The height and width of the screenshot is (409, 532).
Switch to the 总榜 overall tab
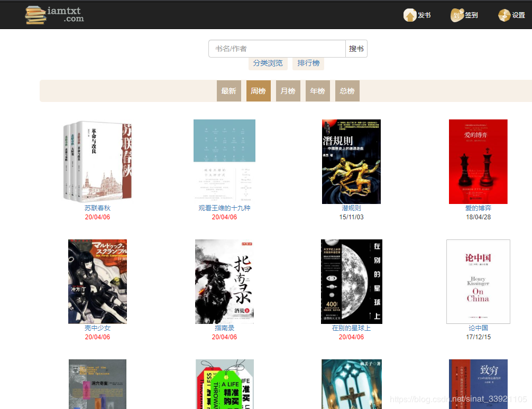point(347,91)
